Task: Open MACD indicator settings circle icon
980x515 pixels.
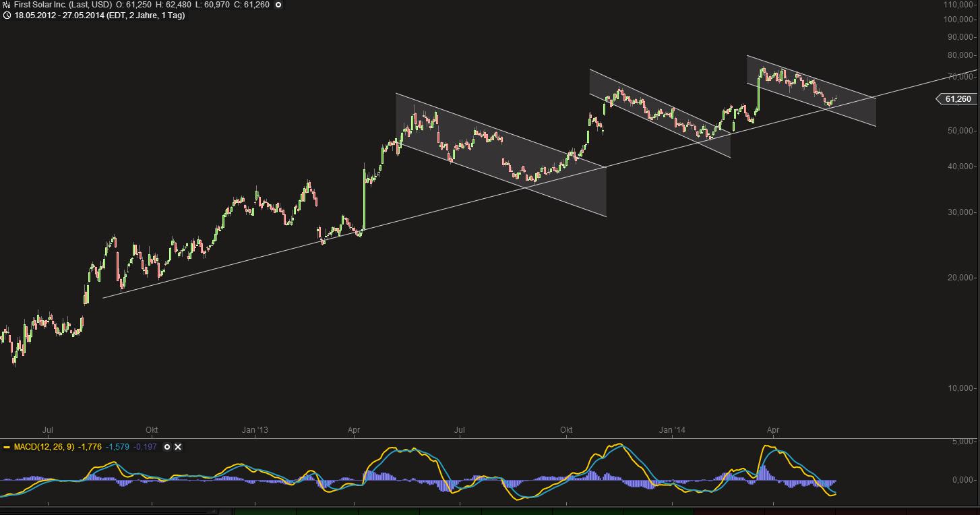Action: coord(168,447)
